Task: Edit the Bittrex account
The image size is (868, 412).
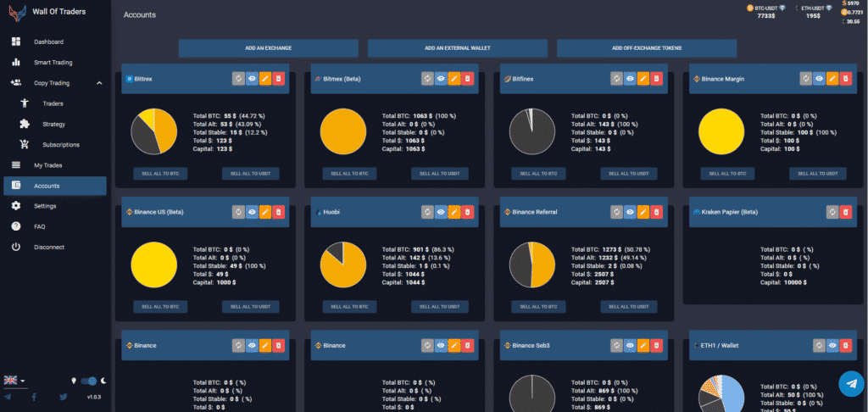Action: (x=265, y=79)
